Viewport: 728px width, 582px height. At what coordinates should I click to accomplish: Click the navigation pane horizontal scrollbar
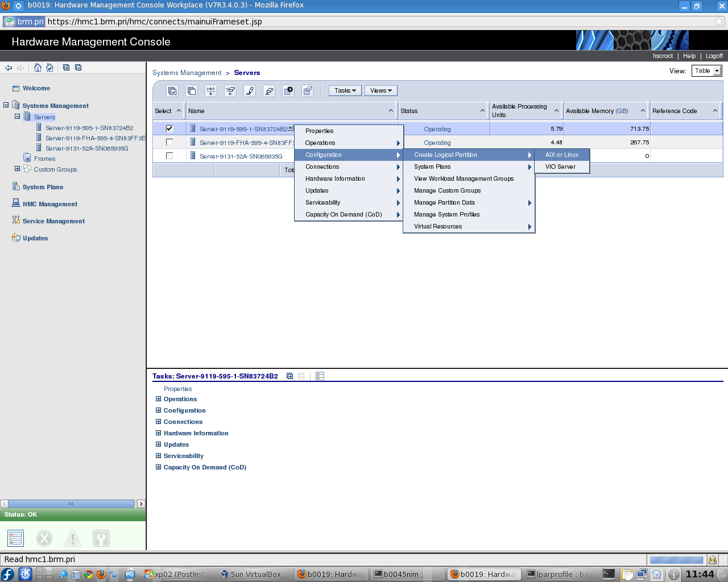[x=71, y=504]
